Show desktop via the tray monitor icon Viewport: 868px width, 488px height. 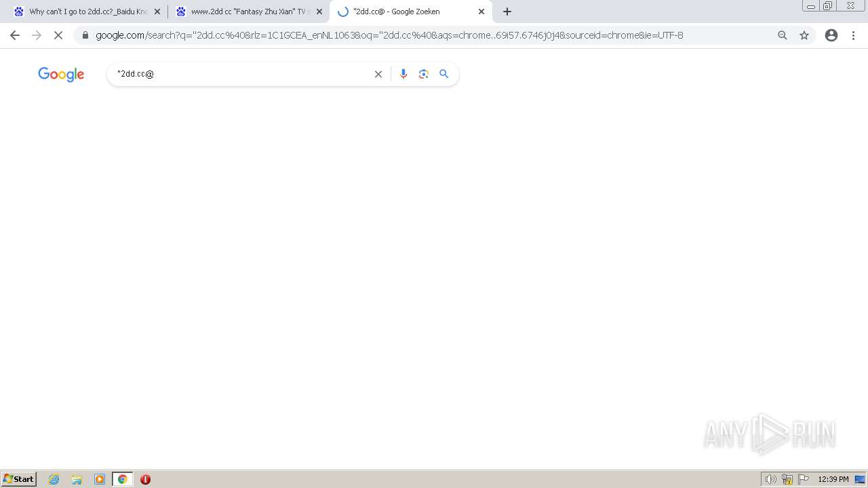860,479
